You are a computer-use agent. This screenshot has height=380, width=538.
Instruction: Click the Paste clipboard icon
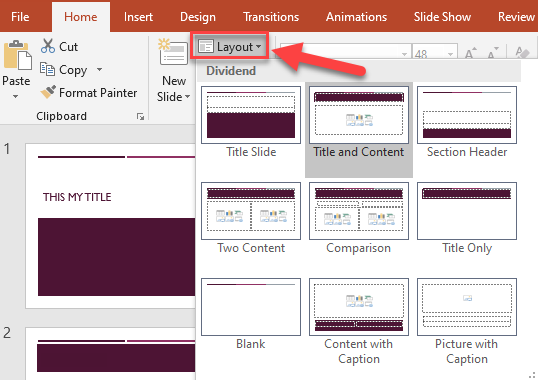[17, 55]
